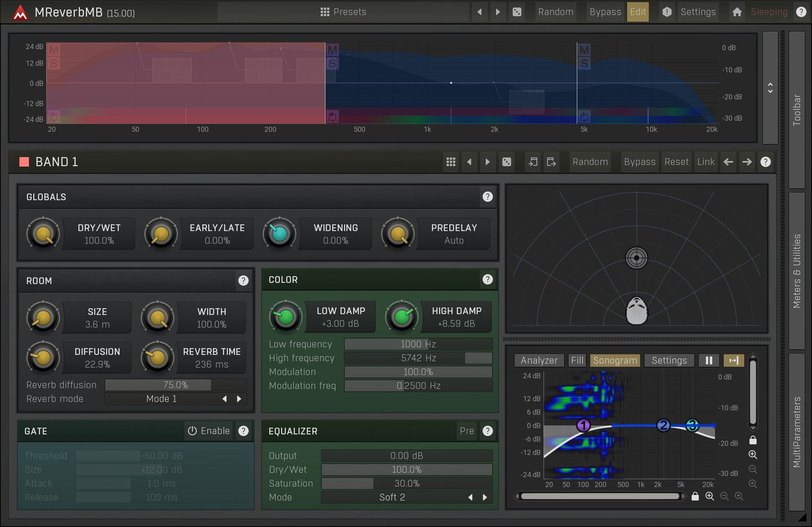Enable the Gate section

click(x=209, y=431)
